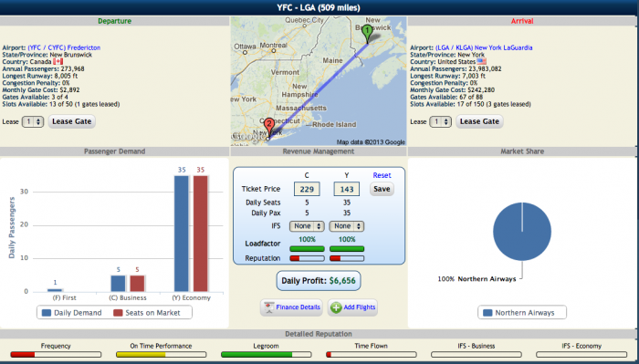639x364 pixels.
Task: Save the ticket prices
Action: point(382,189)
